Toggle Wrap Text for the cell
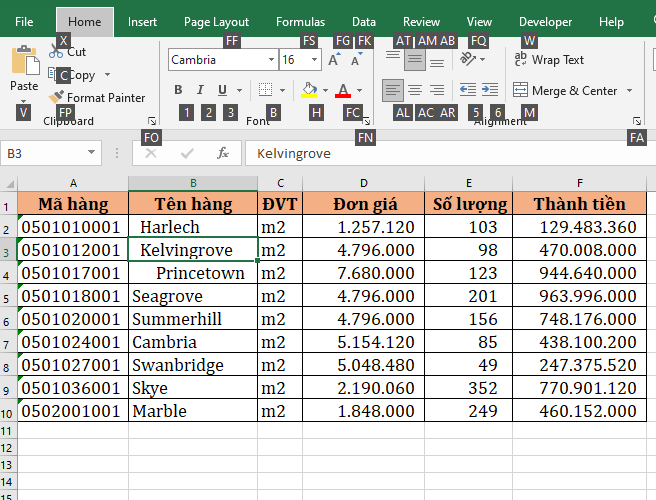 click(548, 60)
